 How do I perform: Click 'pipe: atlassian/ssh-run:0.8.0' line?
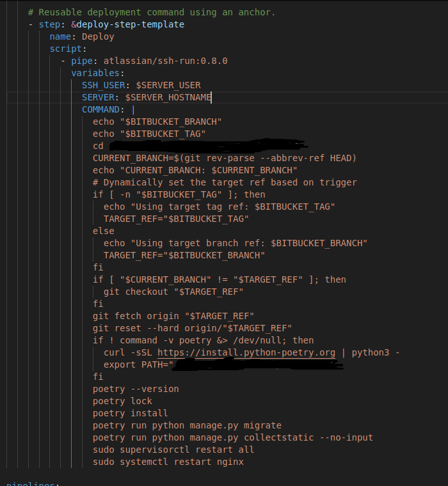coord(149,61)
